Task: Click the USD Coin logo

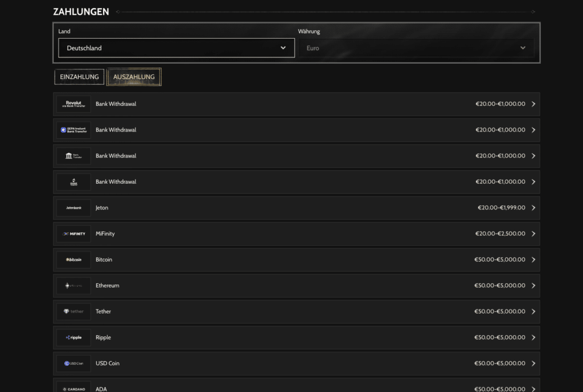Action: 73,364
